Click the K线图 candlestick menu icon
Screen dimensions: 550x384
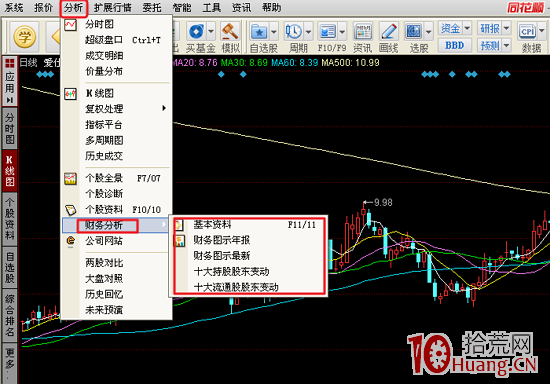click(x=71, y=94)
